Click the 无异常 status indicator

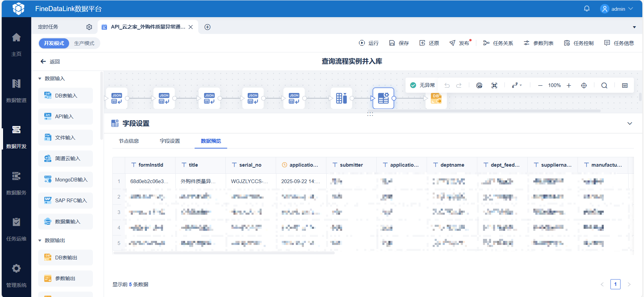(423, 85)
